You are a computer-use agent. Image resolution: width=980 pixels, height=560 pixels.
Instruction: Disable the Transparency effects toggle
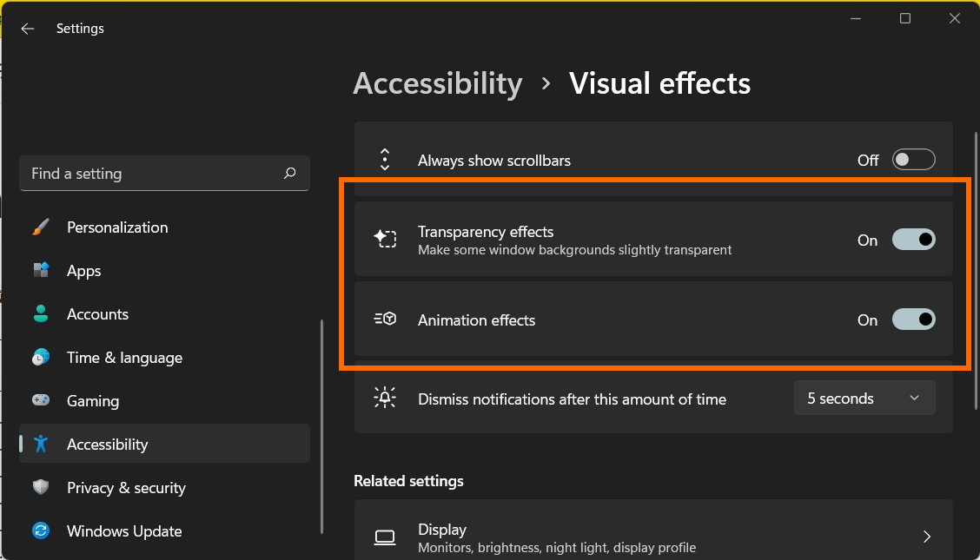(x=913, y=240)
